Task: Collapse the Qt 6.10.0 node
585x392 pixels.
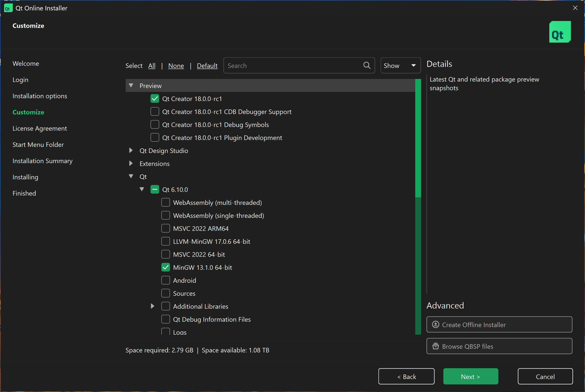Action: point(142,189)
